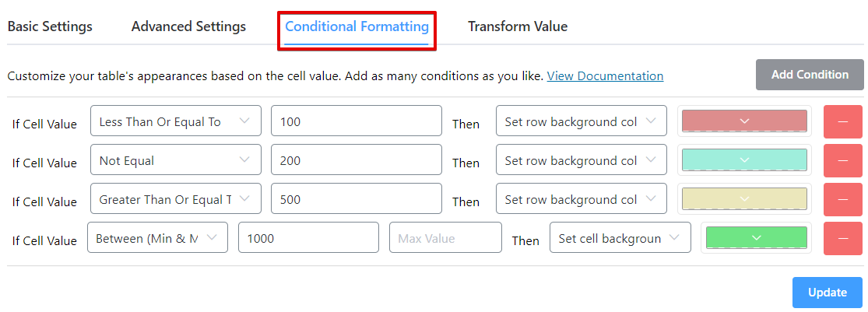Open the Set cell background action dropdown
The width and height of the screenshot is (868, 312).
click(620, 238)
